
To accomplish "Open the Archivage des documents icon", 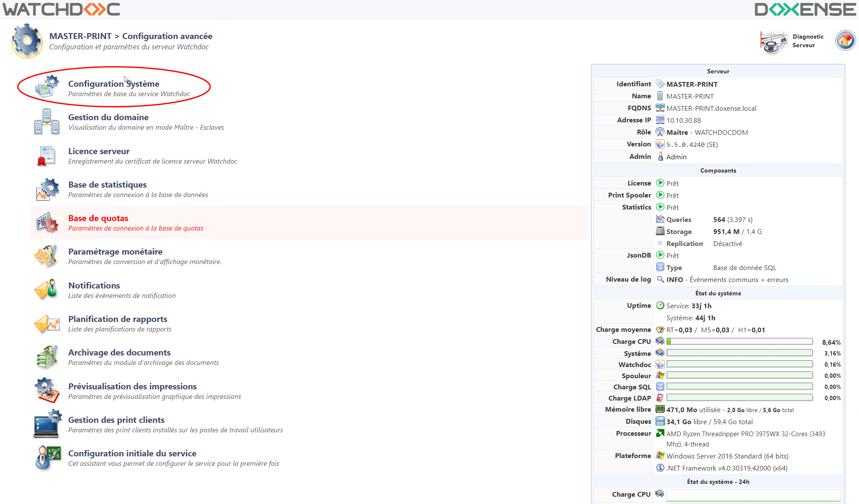I will 47,357.
